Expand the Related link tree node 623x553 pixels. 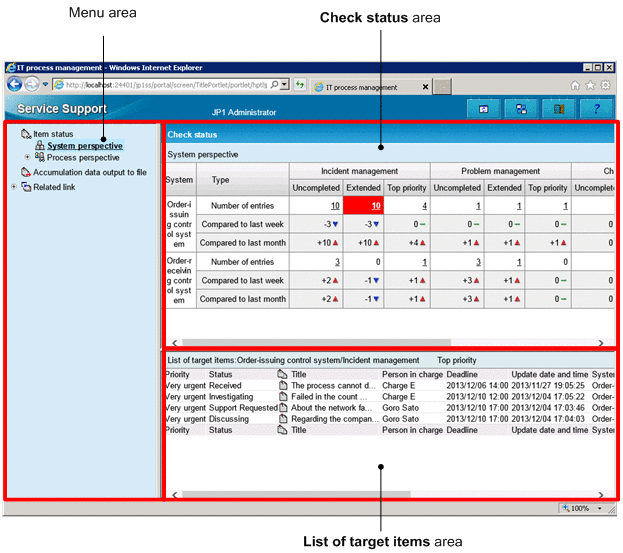pyautogui.click(x=13, y=186)
